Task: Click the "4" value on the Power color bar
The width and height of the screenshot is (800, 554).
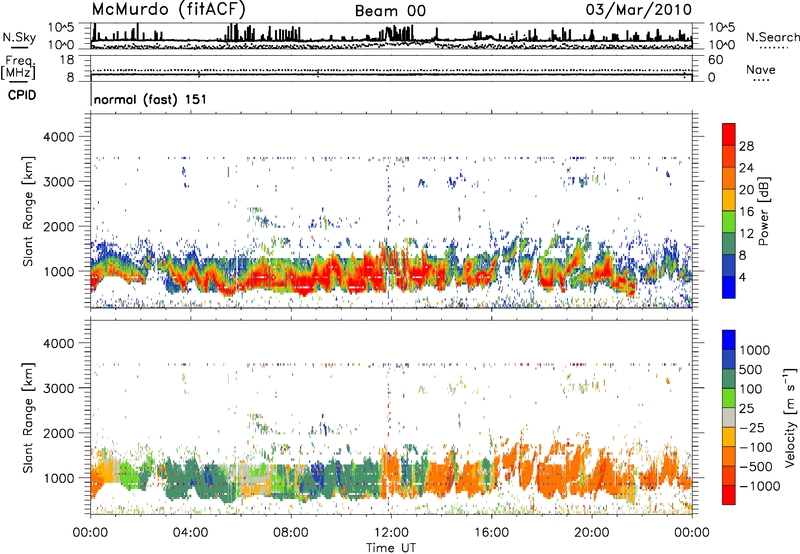Action: [743, 278]
